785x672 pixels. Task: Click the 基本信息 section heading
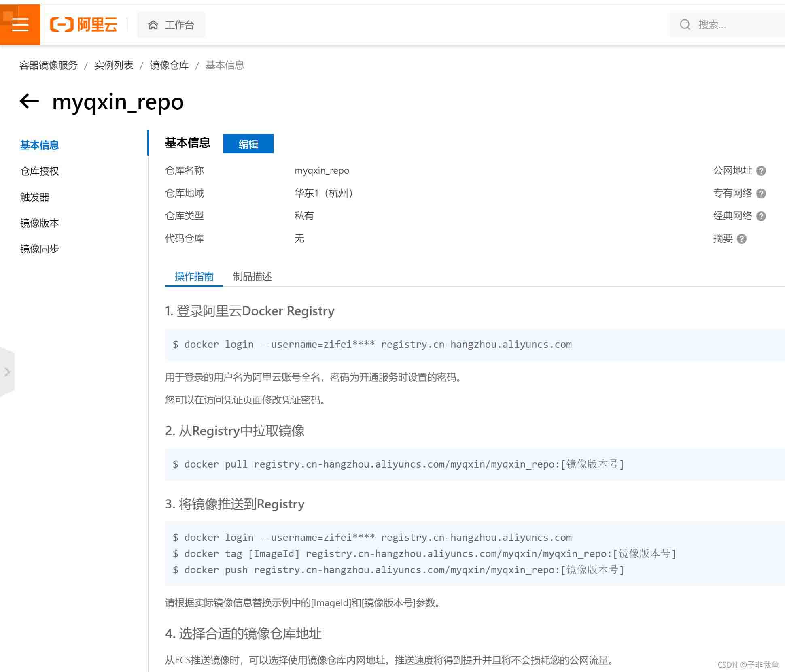tap(188, 143)
